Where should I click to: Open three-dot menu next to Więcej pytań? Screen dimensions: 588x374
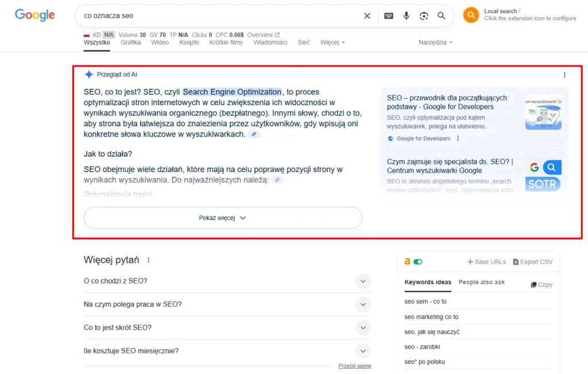[x=149, y=260]
